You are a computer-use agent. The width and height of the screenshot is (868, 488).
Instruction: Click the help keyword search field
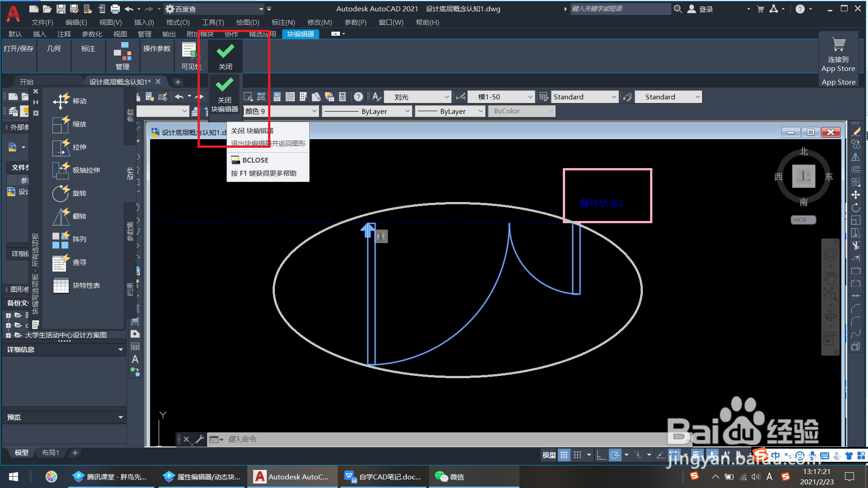[620, 9]
